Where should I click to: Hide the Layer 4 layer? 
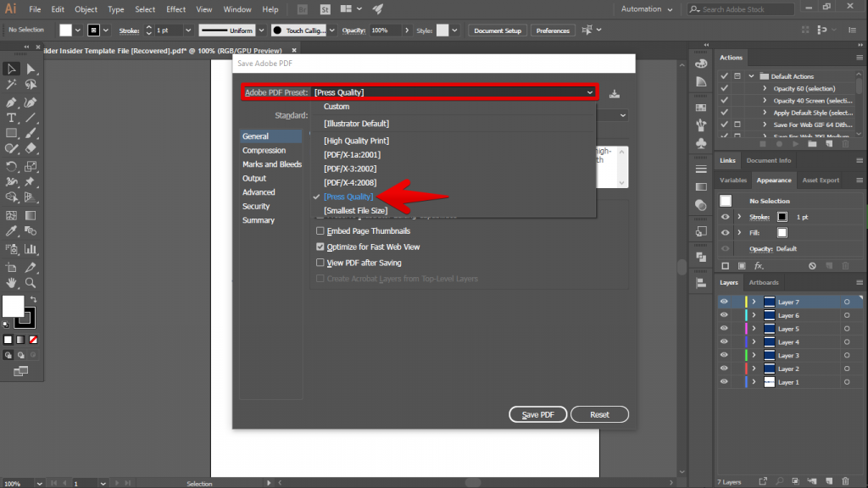point(724,342)
